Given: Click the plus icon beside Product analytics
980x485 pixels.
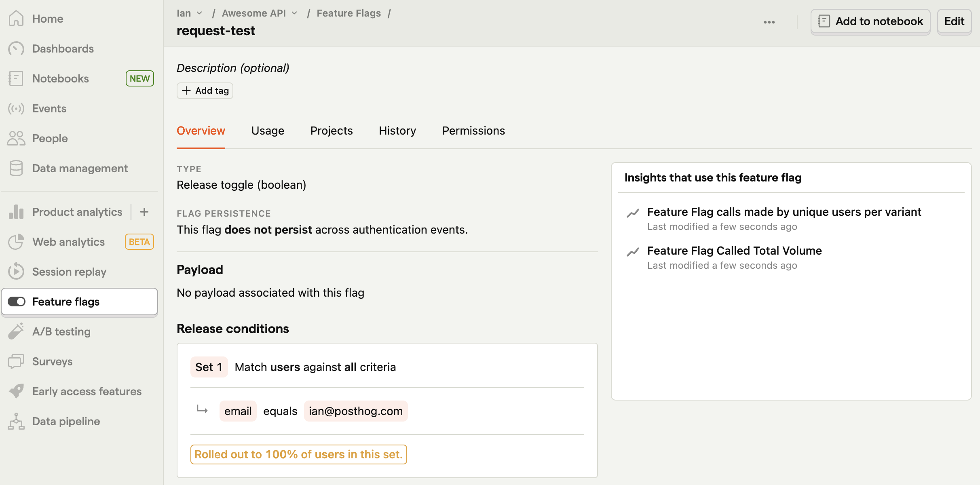Looking at the screenshot, I should click(144, 212).
